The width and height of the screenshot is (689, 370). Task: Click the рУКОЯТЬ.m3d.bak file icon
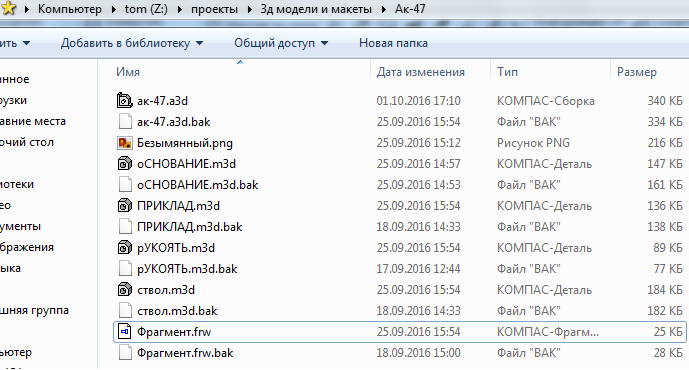coord(125,268)
